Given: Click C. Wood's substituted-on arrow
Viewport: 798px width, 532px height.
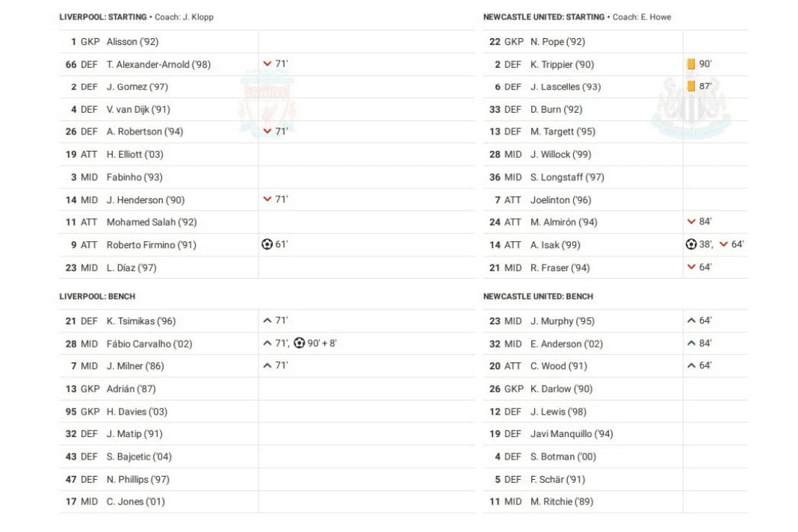Looking at the screenshot, I should pos(691,366).
